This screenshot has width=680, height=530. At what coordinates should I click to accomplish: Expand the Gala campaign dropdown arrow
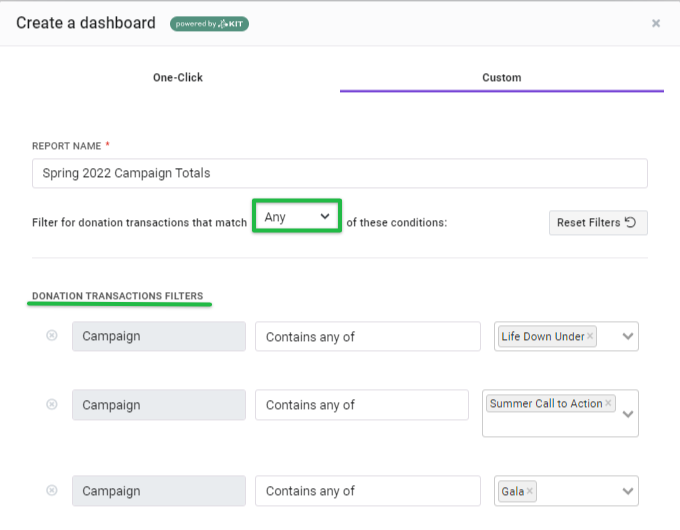pyautogui.click(x=628, y=491)
